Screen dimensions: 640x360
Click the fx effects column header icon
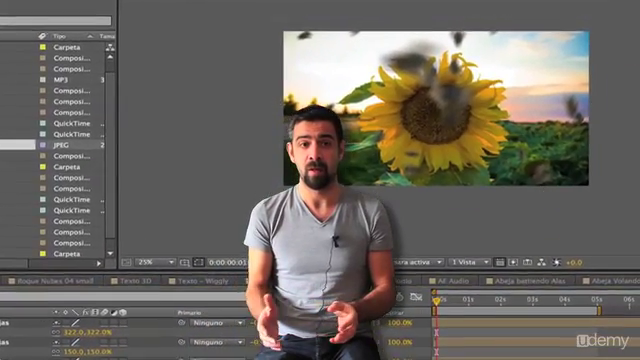(x=85, y=313)
